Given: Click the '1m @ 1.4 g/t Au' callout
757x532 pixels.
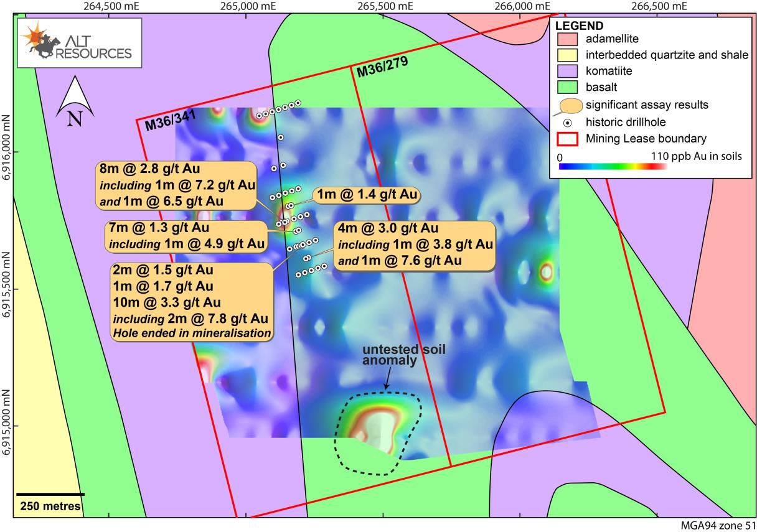Looking at the screenshot, I should tap(366, 195).
